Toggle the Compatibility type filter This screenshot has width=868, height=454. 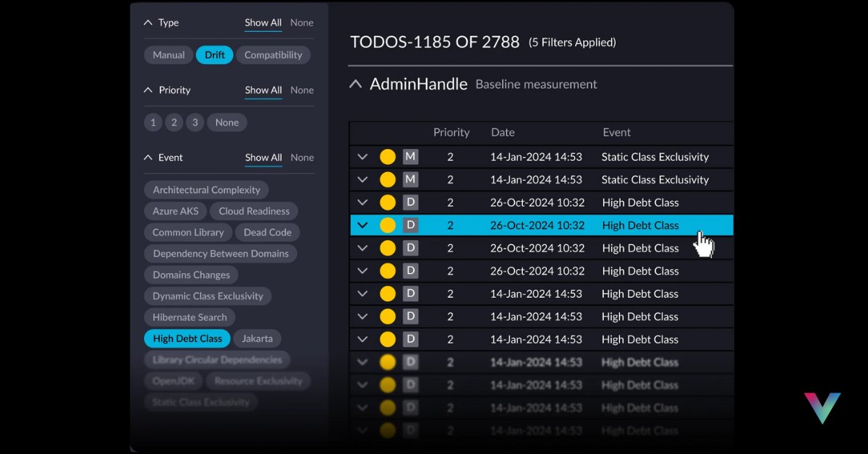tap(273, 55)
